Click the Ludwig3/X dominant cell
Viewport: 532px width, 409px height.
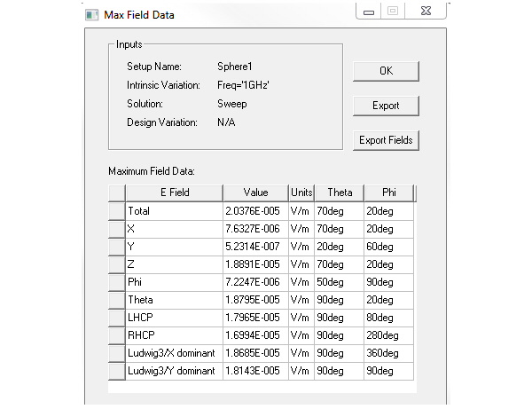[175, 353]
